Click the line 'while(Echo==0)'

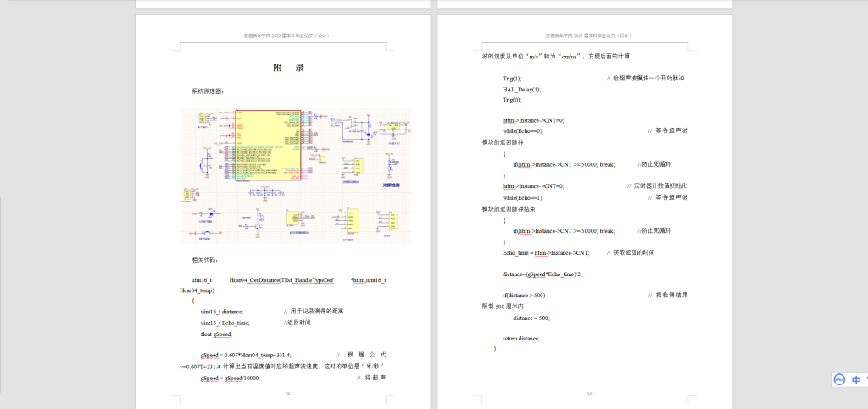click(522, 131)
